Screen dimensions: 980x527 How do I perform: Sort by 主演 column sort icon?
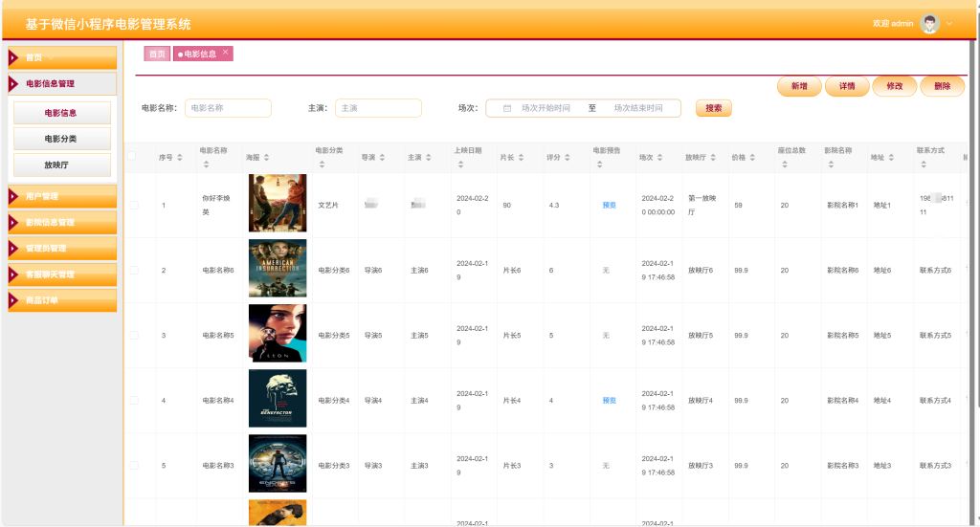click(x=428, y=158)
